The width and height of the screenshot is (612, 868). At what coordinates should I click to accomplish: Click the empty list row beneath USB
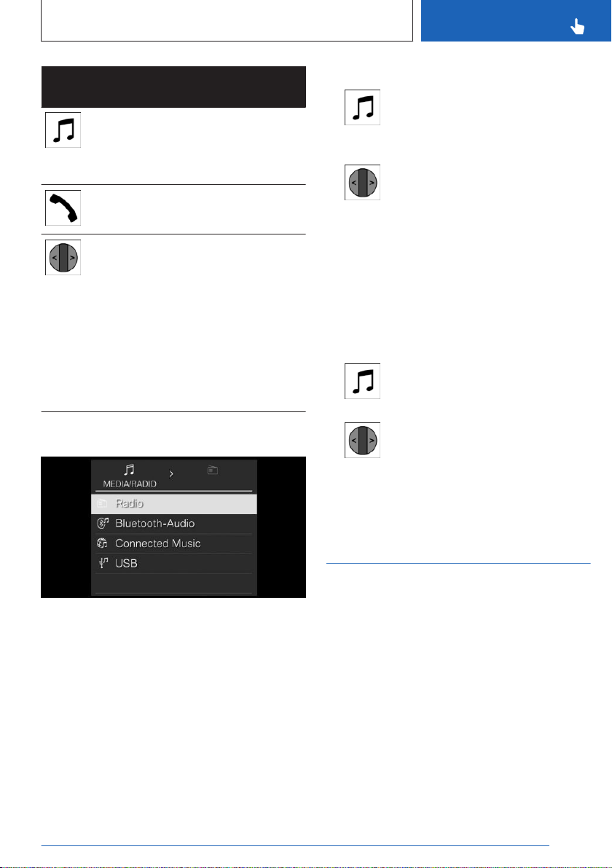click(x=174, y=583)
